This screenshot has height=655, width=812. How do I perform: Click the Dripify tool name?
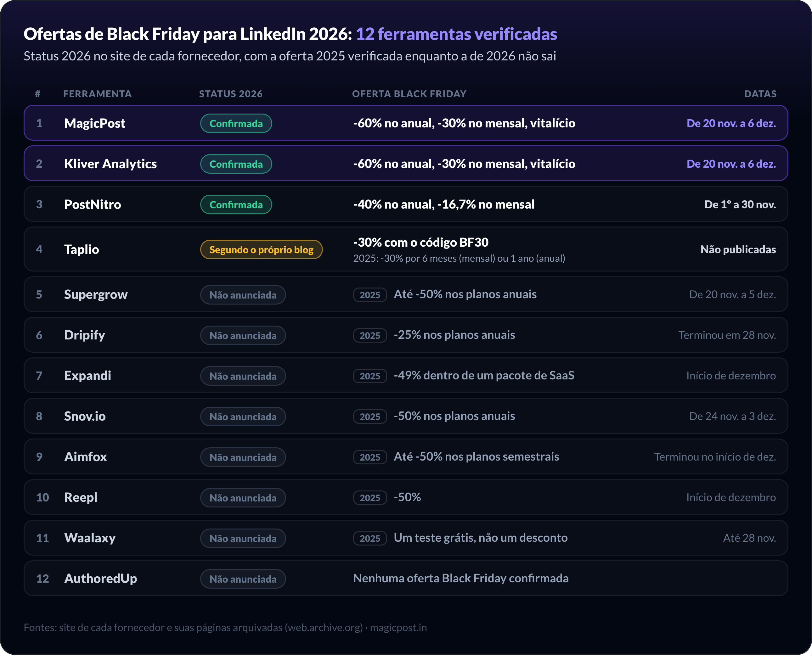85,335
